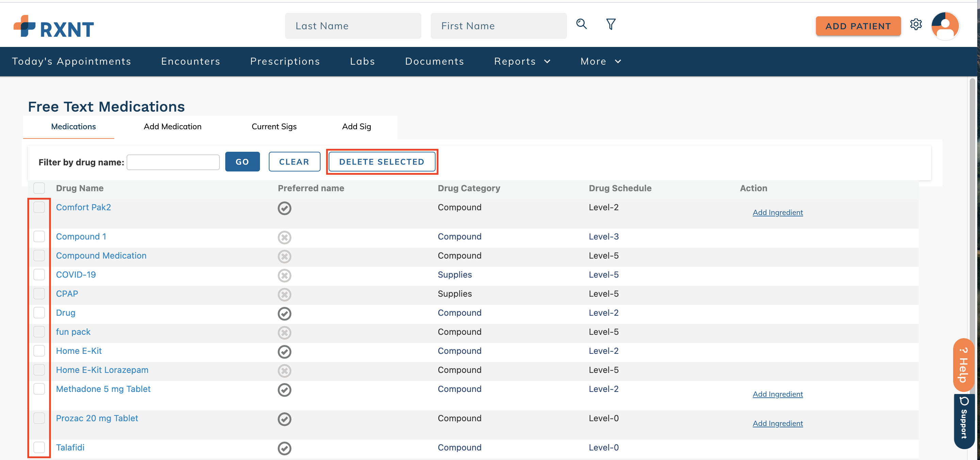Click the Delete Selected button
The width and height of the screenshot is (980, 460).
click(381, 162)
